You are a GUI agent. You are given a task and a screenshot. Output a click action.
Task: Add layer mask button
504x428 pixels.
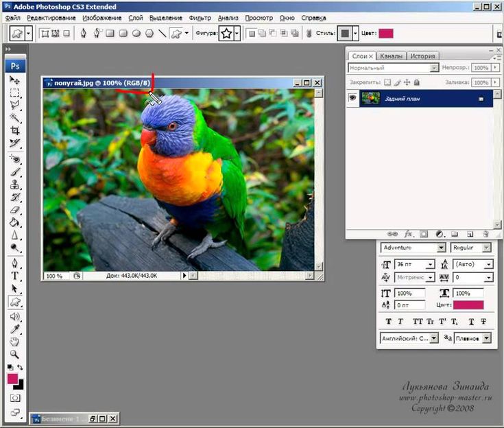(424, 234)
